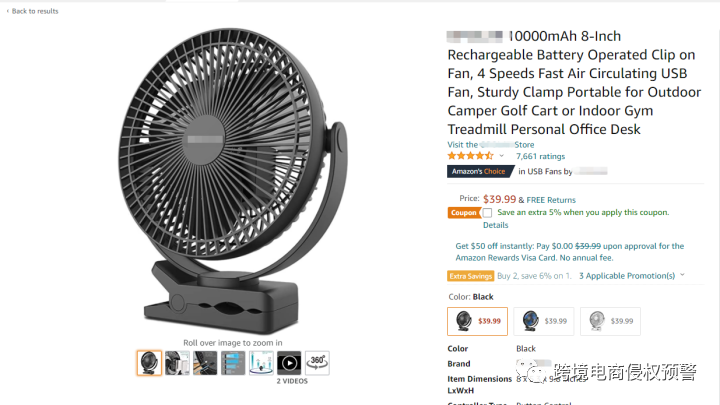This screenshot has width=720, height=405.
Task: Open the 360 degree view icon
Action: pyautogui.click(x=317, y=363)
